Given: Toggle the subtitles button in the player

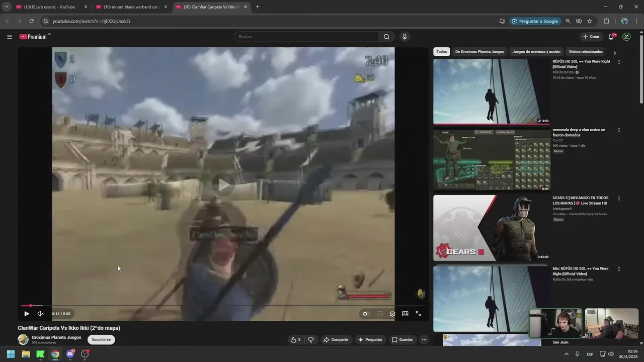Looking at the screenshot, I should (380, 314).
